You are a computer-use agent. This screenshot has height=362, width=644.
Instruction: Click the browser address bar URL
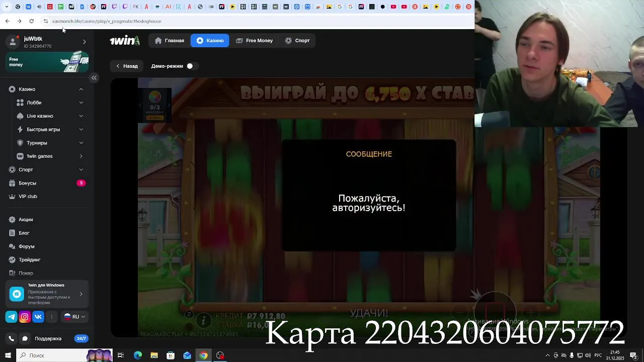(107, 21)
